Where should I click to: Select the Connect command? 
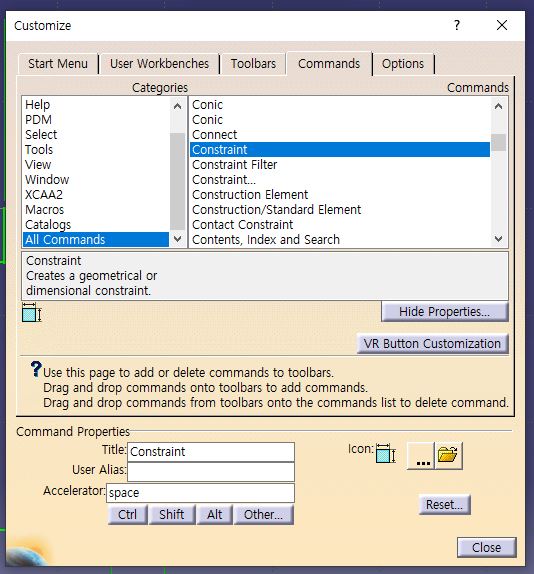pyautogui.click(x=340, y=135)
